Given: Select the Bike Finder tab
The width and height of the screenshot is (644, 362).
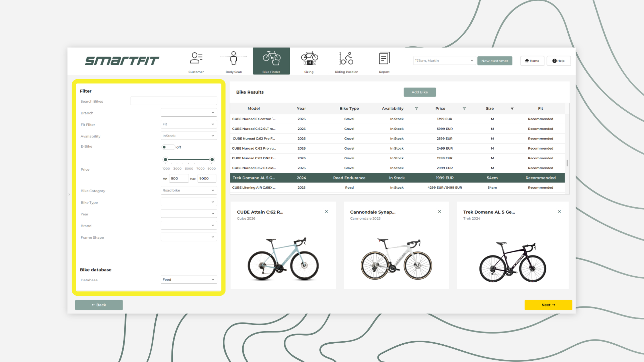Looking at the screenshot, I should coord(271,61).
